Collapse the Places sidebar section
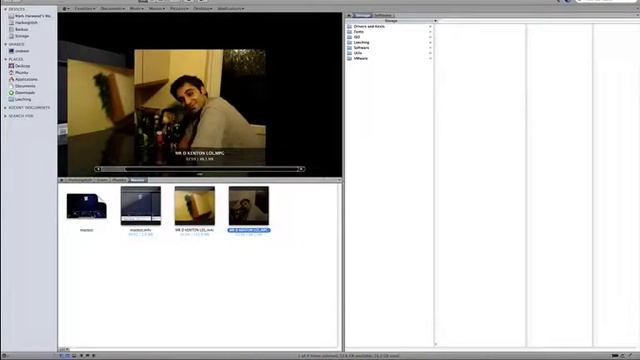Image resolution: width=640 pixels, height=360 pixels. (6, 59)
